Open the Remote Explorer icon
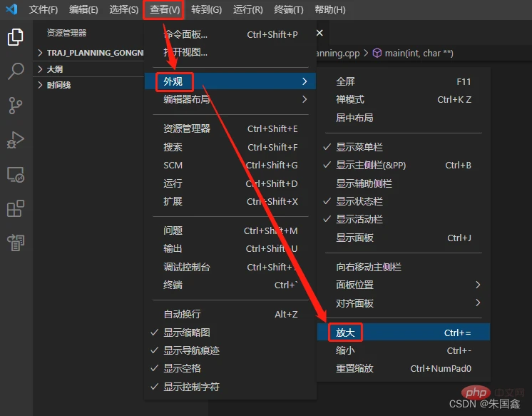Image resolution: width=532 pixels, height=416 pixels. pos(15,175)
